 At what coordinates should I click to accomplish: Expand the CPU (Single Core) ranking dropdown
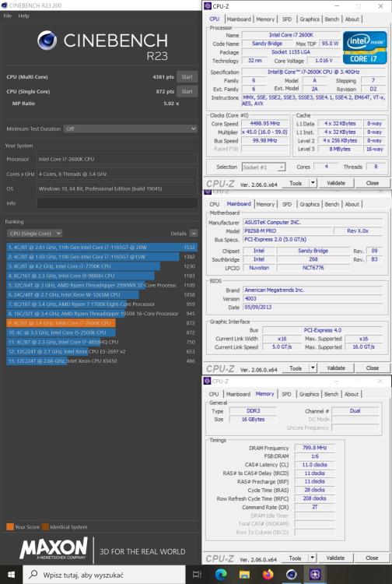pyautogui.click(x=34, y=234)
